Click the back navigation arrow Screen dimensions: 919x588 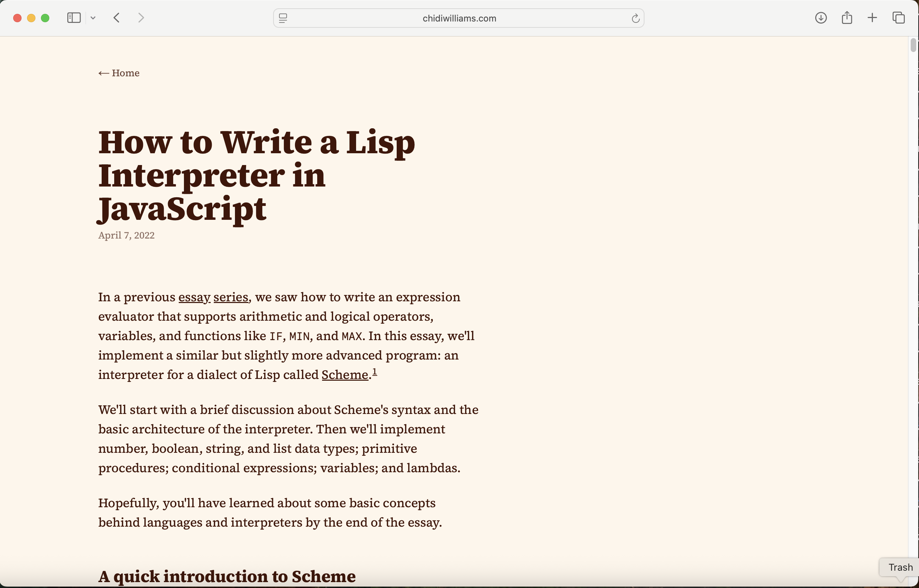(117, 18)
